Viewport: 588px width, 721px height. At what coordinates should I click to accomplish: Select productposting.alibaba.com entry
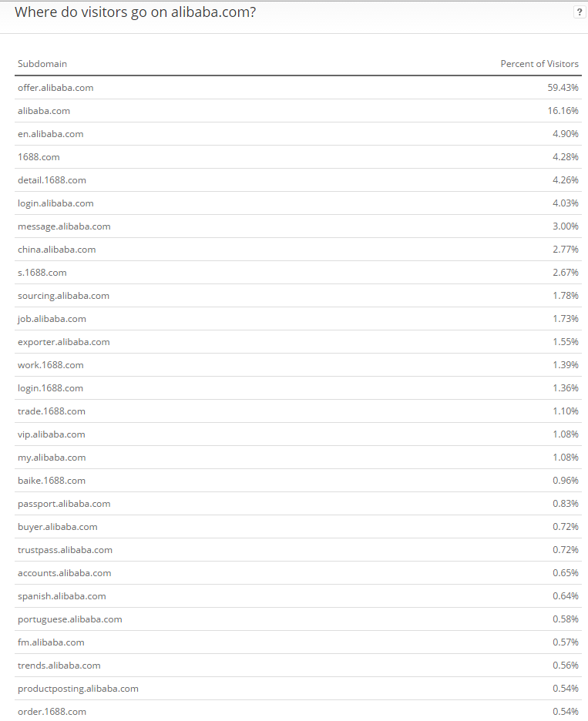tap(78, 689)
